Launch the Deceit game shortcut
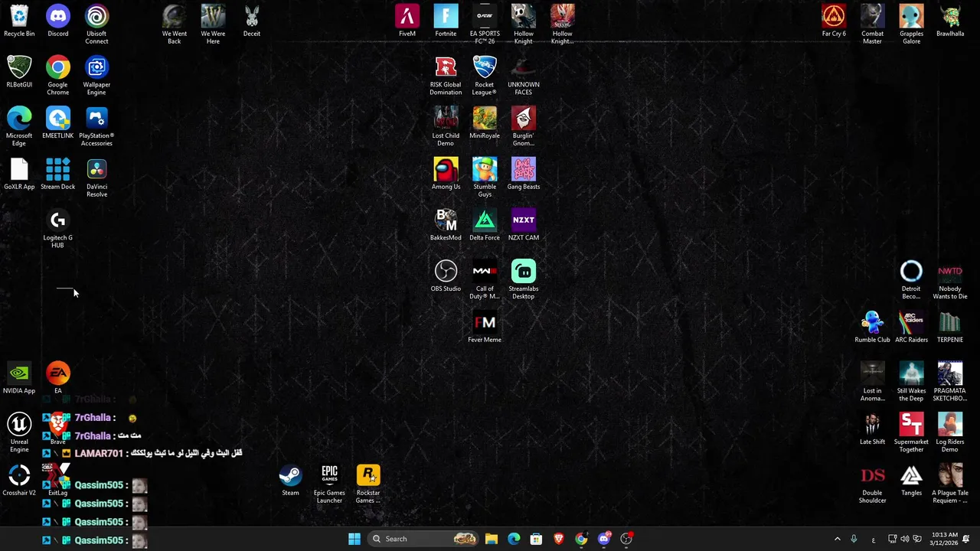980x551 pixels. tap(252, 21)
